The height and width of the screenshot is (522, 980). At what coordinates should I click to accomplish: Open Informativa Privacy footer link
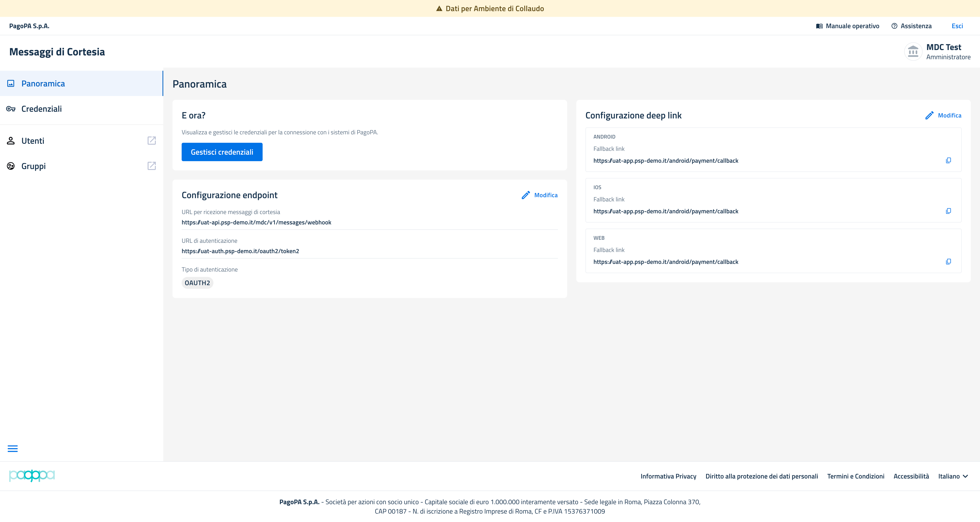pos(668,476)
